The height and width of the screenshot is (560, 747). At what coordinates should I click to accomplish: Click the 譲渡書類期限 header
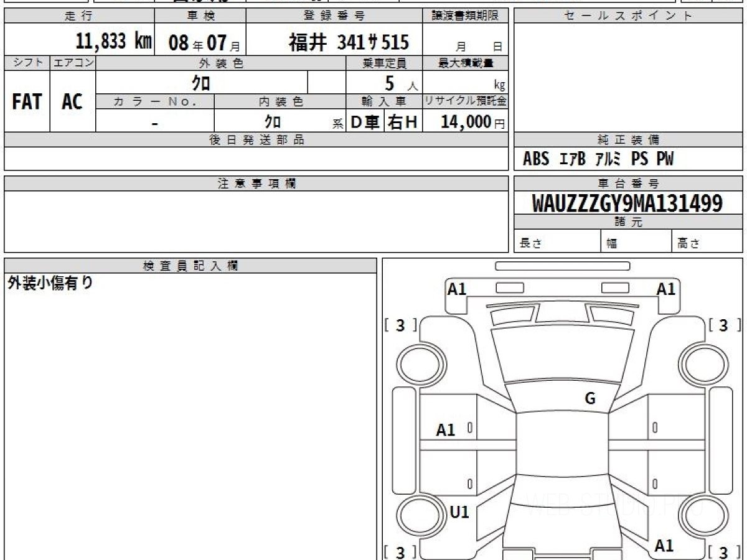click(x=465, y=16)
